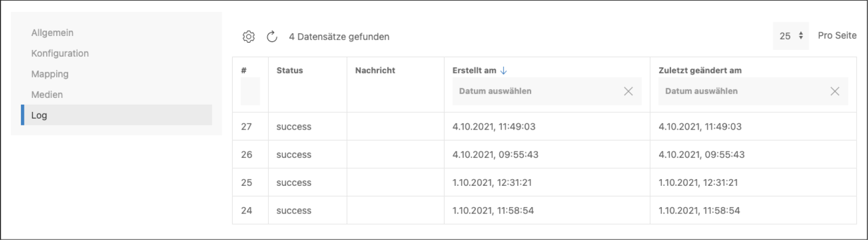This screenshot has width=868, height=240.
Task: Click the Nachricht column header
Action: tap(375, 70)
